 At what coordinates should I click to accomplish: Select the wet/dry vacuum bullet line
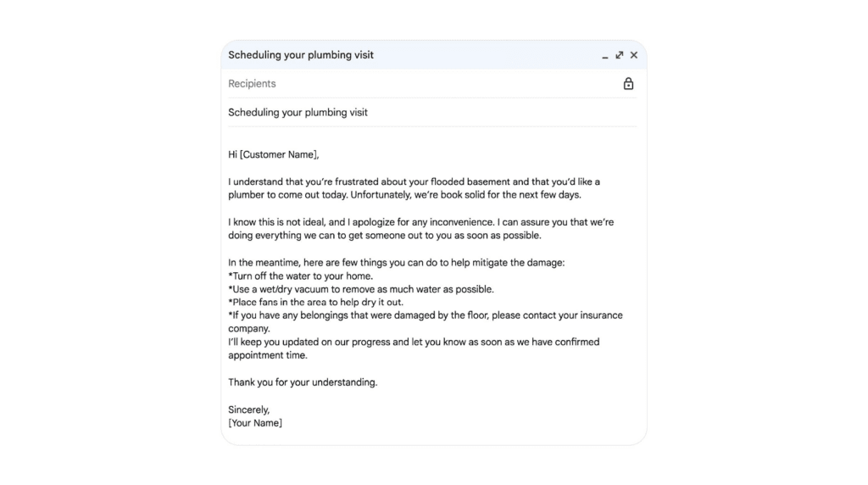(x=362, y=289)
